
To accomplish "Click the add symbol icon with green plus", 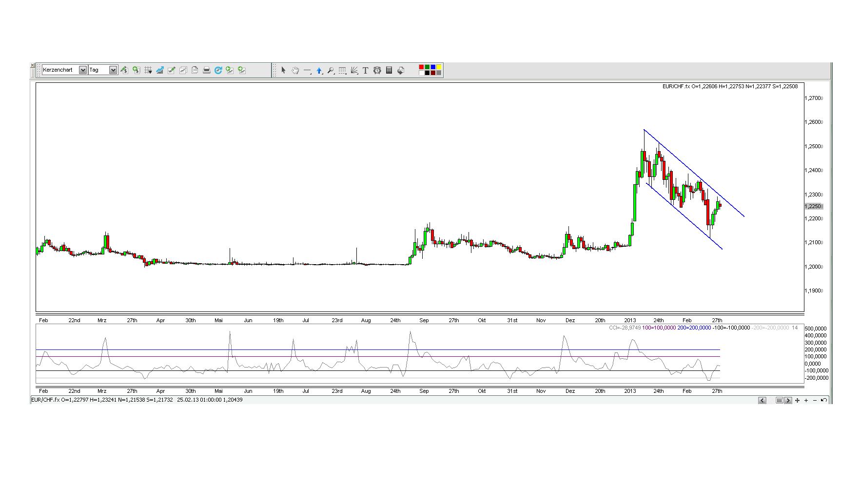I will point(136,70).
